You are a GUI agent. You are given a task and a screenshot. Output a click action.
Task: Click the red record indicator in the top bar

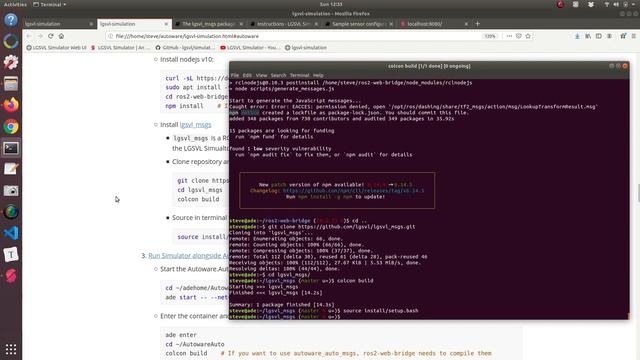pyautogui.click(x=560, y=4)
